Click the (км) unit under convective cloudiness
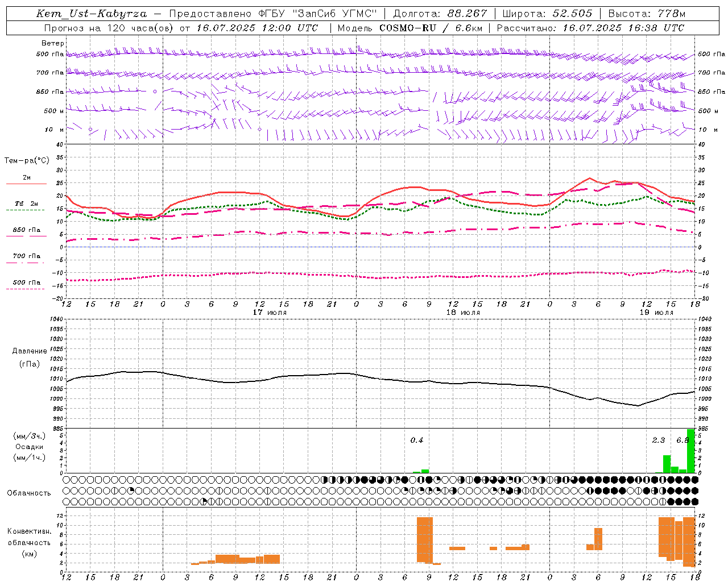This screenshot has height=582, width=728. pos(29,554)
